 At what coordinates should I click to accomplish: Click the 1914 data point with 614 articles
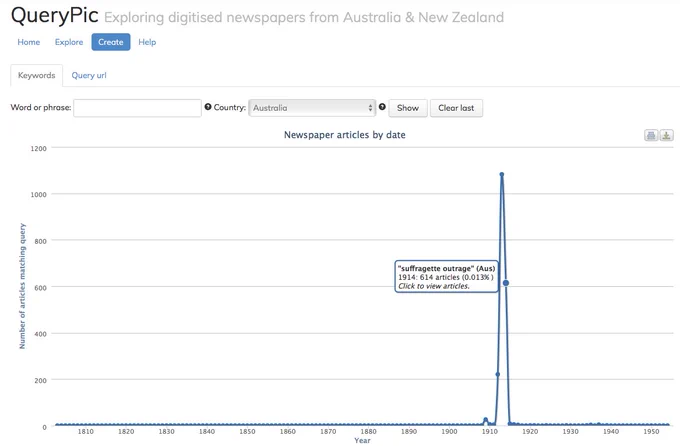506,283
